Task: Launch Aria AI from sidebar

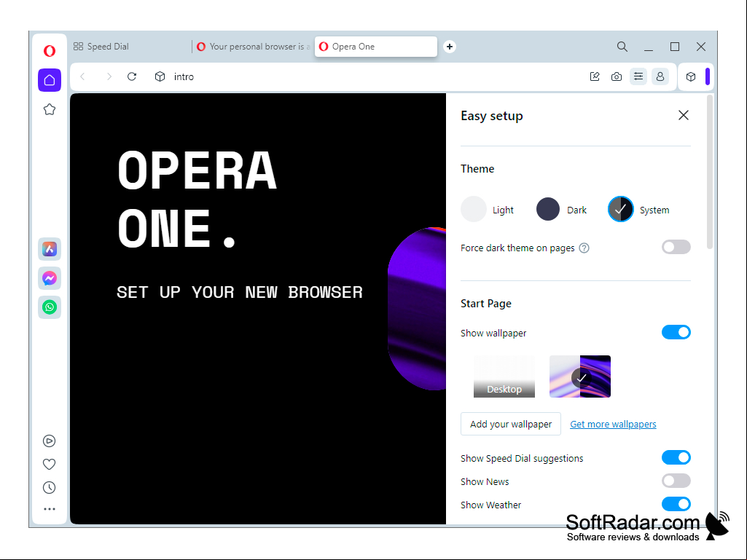Action: click(x=50, y=249)
